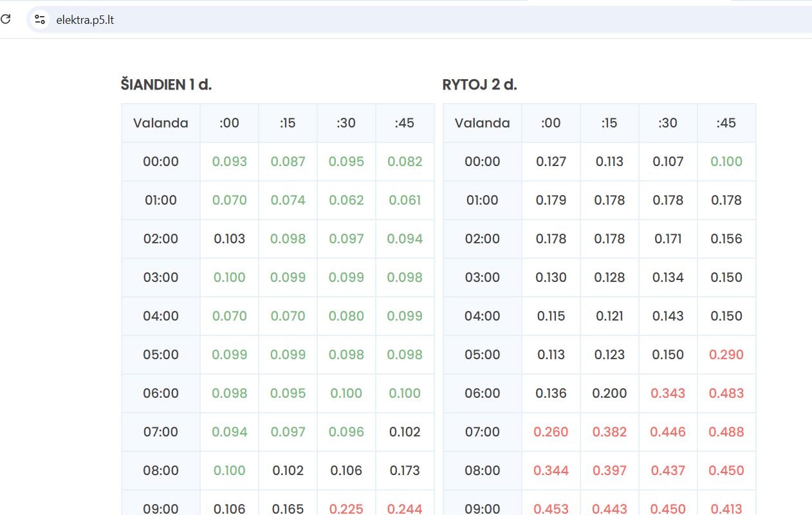Viewport: 812px width, 515px height.
Task: Click the elektra.p5.lt address bar URL
Action: pos(85,20)
